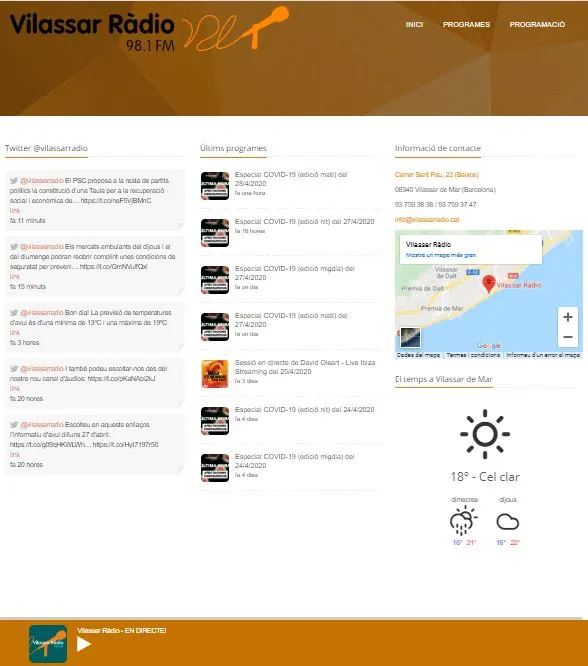Click 'El temps a Vilassar de Mar' heading
Screen dimensions: 588x666
pos(444,379)
